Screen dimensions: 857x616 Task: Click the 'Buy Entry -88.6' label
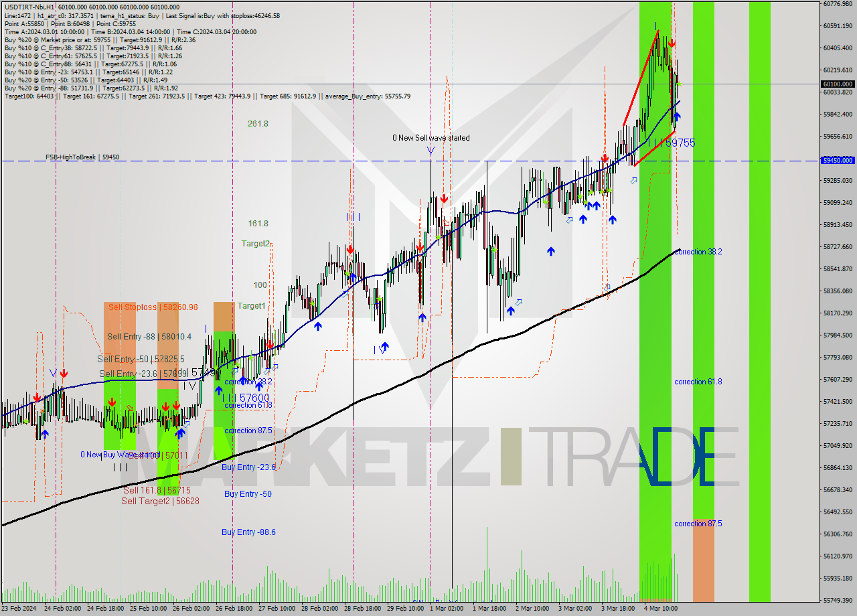(x=248, y=532)
